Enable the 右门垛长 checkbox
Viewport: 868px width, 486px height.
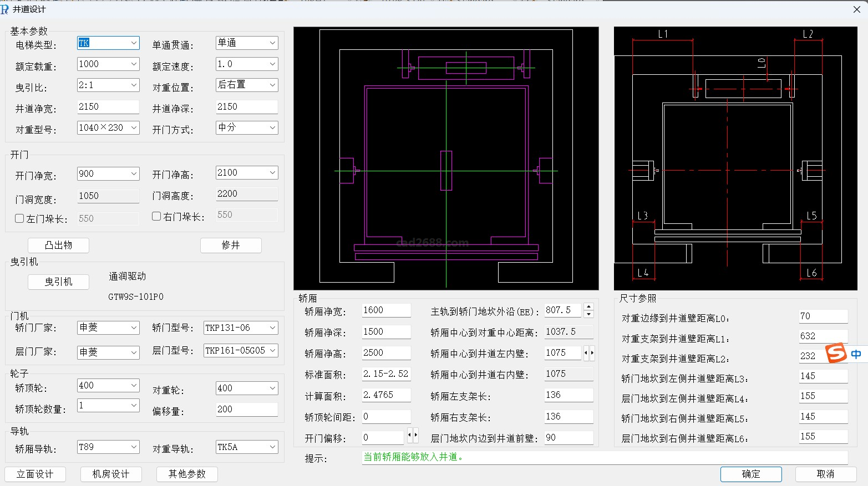pos(156,216)
